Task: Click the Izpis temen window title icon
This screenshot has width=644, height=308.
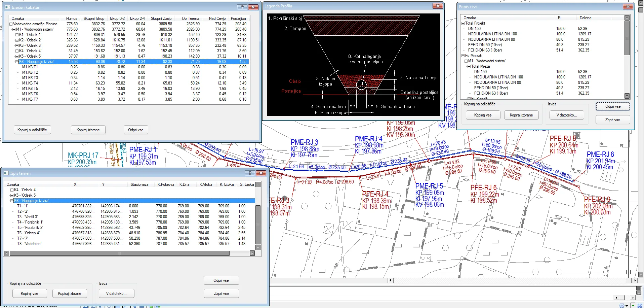Action: (x=6, y=173)
